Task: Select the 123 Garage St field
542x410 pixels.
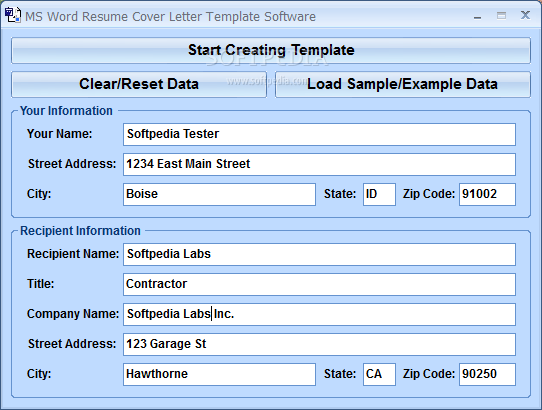Action: click(319, 344)
